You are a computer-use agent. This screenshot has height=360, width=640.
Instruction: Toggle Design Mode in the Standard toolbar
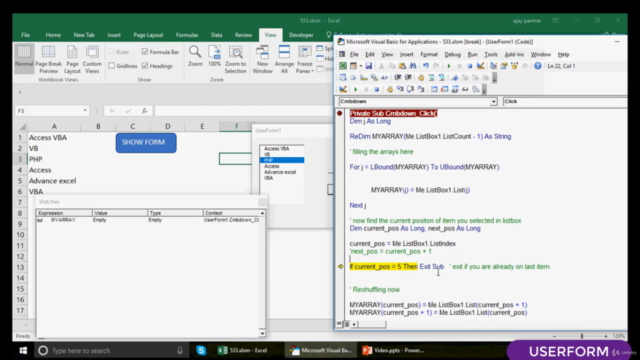pyautogui.click(x=480, y=66)
